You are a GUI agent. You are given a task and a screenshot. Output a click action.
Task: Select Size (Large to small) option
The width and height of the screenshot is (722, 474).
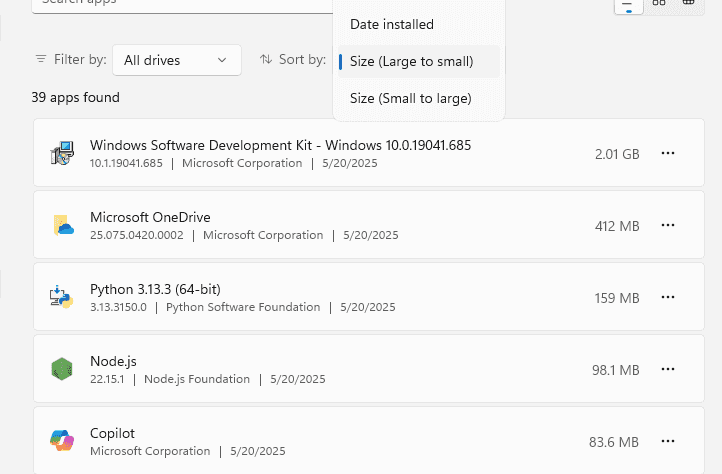[x=411, y=62]
